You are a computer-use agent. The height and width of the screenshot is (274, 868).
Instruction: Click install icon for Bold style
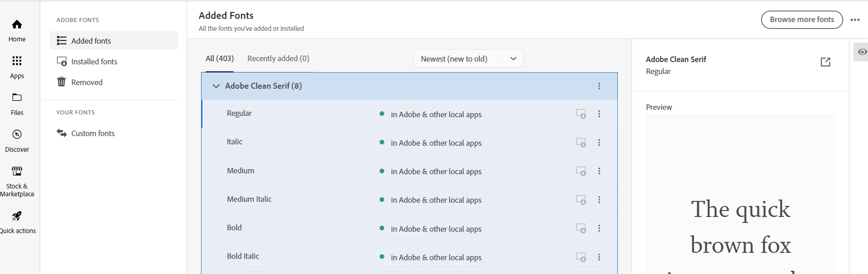pos(581,228)
